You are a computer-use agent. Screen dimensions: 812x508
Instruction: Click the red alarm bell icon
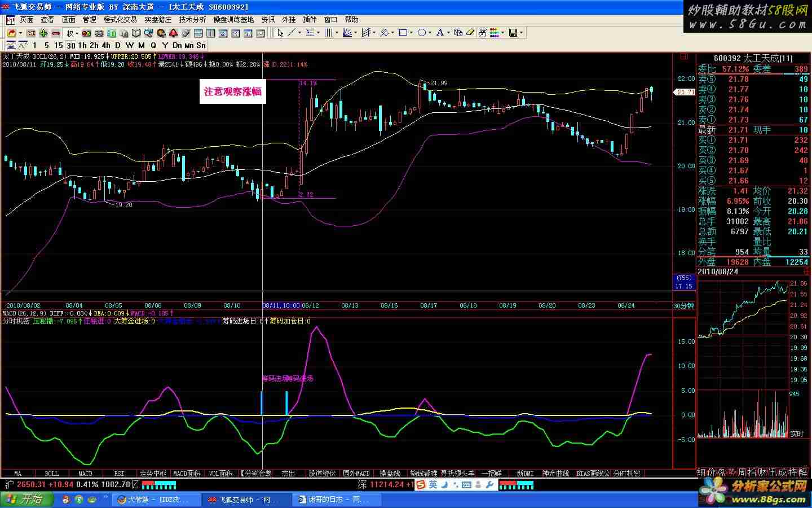tap(173, 33)
